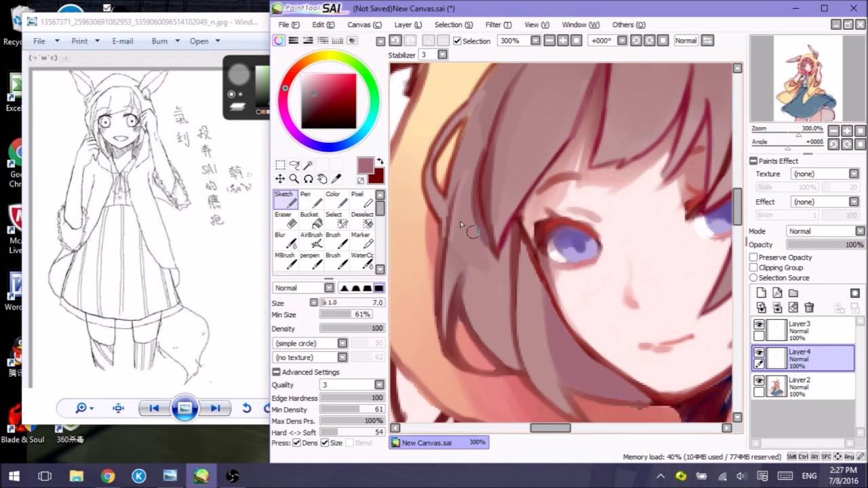Viewport: 868px width, 488px height.
Task: Open the Layer menu
Action: click(408, 25)
